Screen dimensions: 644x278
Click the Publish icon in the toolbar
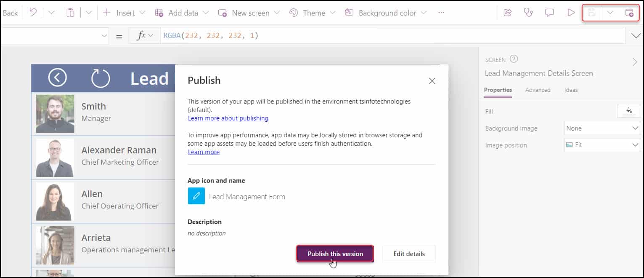point(629,13)
